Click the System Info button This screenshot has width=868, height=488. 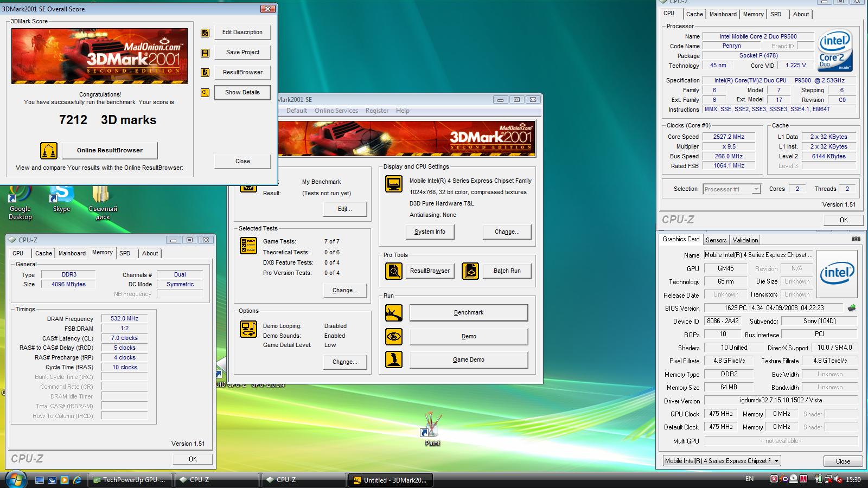pyautogui.click(x=430, y=232)
